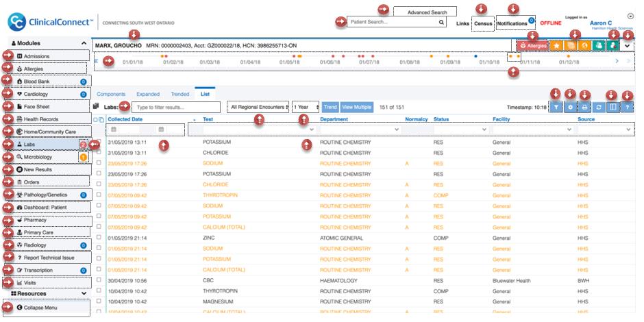Screen dimensions: 644x322
Task: Click the magnifier icon in Patient Search
Action: (x=441, y=22)
